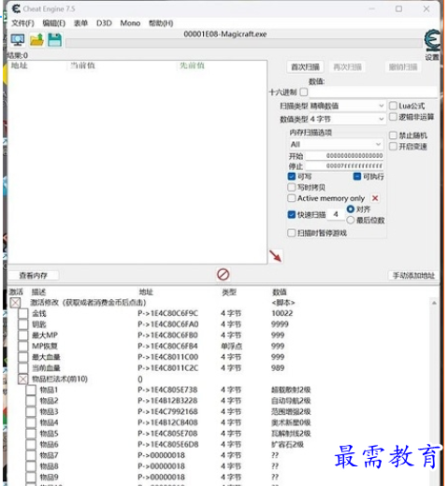
Task: Enable the 写时拷贝 checkbox
Action: click(x=292, y=187)
